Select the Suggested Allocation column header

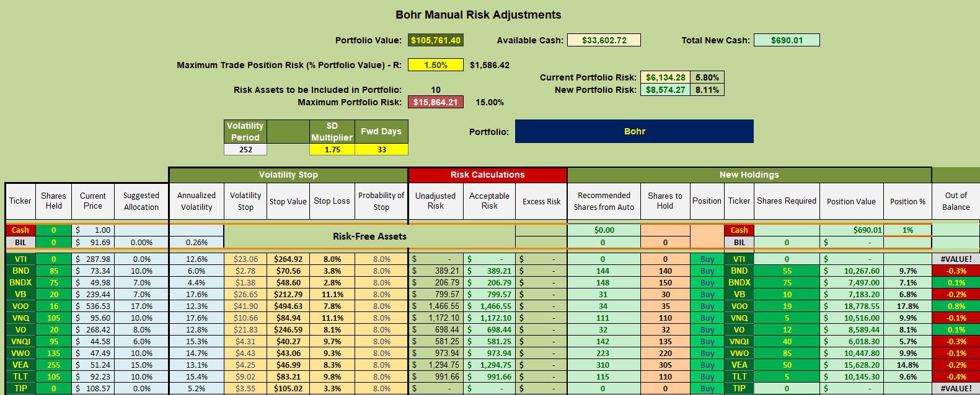[141, 201]
